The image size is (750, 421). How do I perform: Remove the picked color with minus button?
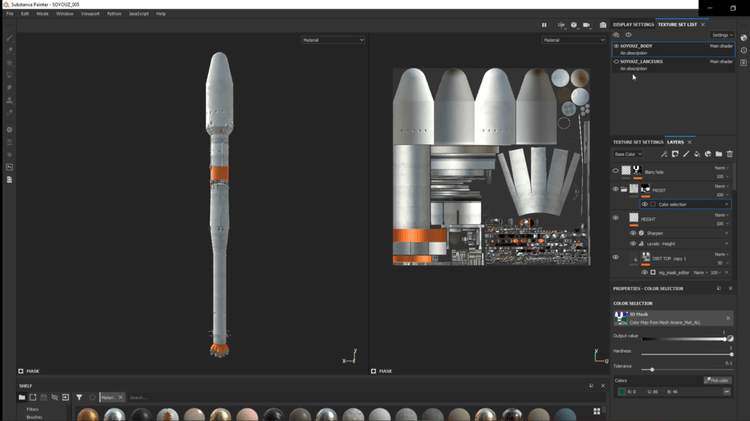coord(727,392)
